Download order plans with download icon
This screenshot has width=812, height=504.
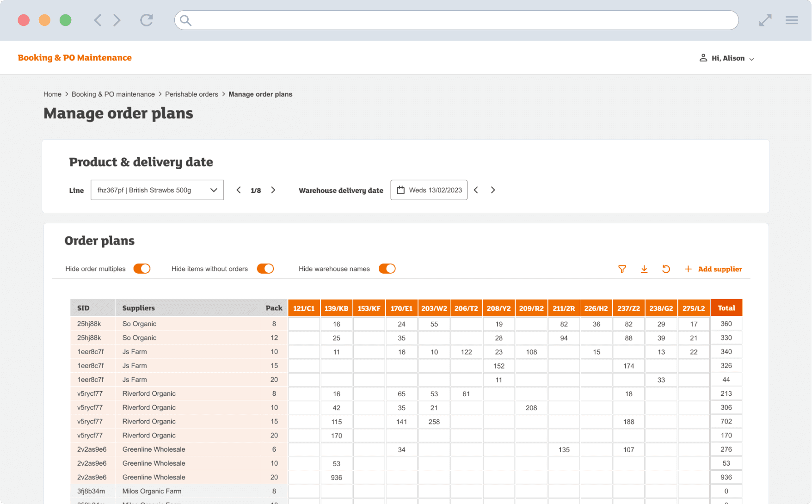click(x=644, y=269)
